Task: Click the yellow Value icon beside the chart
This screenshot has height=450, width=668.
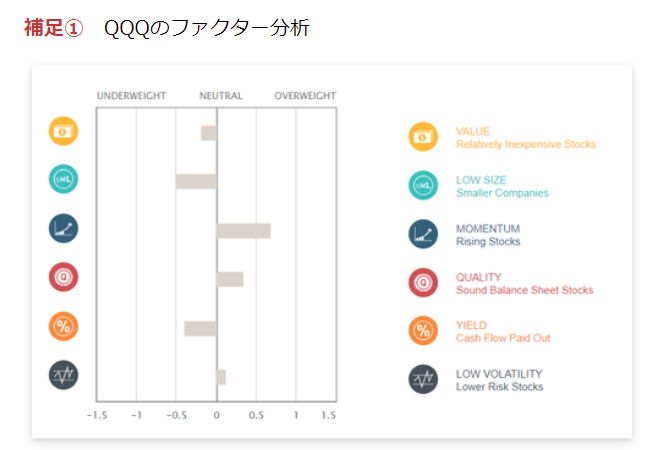Action: [63, 131]
